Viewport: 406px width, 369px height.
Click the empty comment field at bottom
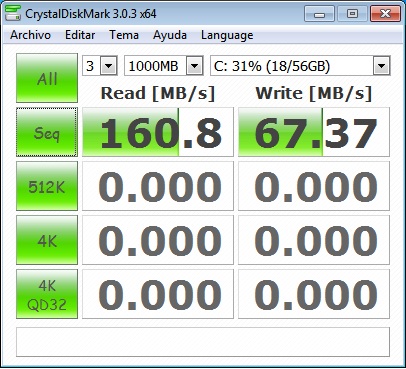(203, 342)
